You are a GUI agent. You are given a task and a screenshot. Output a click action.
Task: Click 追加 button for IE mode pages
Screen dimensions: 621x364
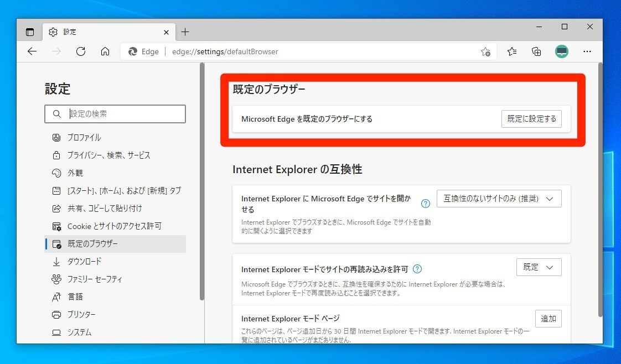tap(548, 319)
